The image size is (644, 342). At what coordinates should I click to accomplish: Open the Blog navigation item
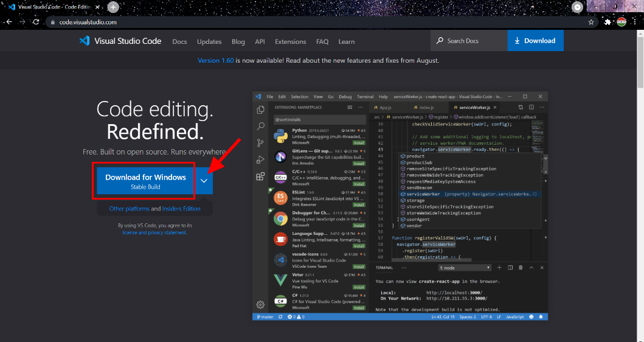[x=238, y=41]
